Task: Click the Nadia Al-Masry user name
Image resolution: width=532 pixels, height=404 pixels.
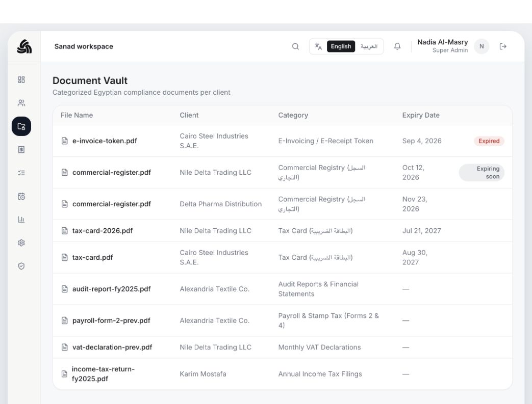Action: [x=442, y=42]
